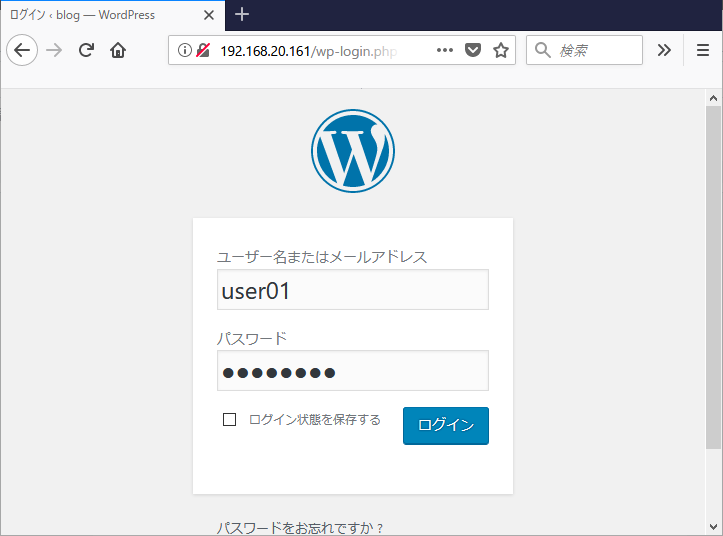Expand the toolbar overflow chevron
This screenshot has height=536, width=723.
[x=664, y=50]
